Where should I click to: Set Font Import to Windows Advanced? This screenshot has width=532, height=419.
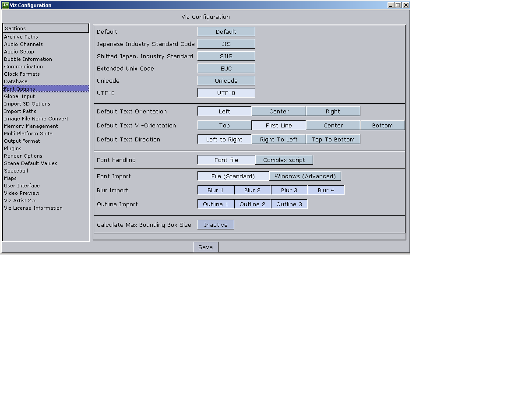point(305,176)
